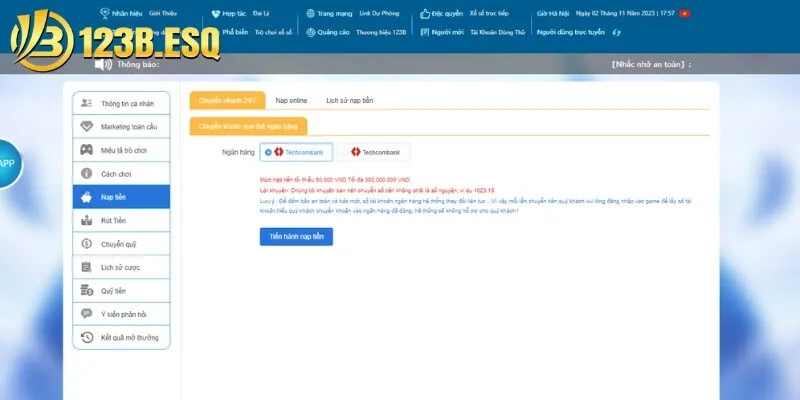Click the Lịch sử cược clipboard icon
800x400 pixels.
[x=87, y=267]
